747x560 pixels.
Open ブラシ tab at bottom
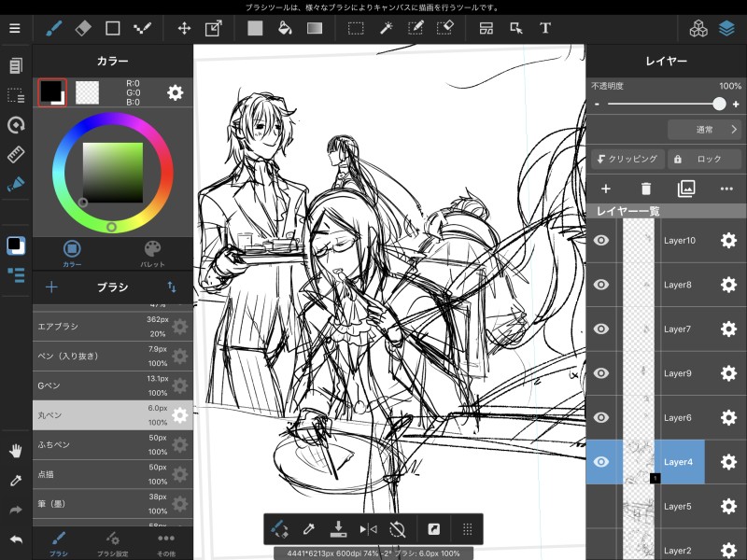59,544
